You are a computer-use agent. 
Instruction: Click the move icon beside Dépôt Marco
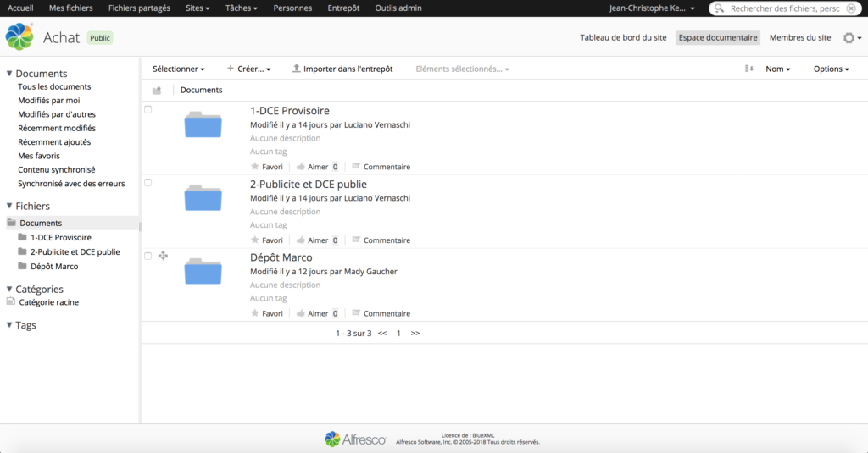[163, 256]
